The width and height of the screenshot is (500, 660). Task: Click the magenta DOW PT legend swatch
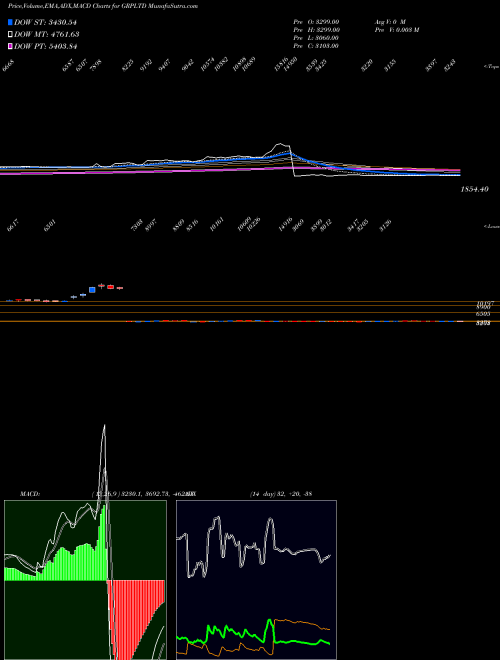pos(11,46)
